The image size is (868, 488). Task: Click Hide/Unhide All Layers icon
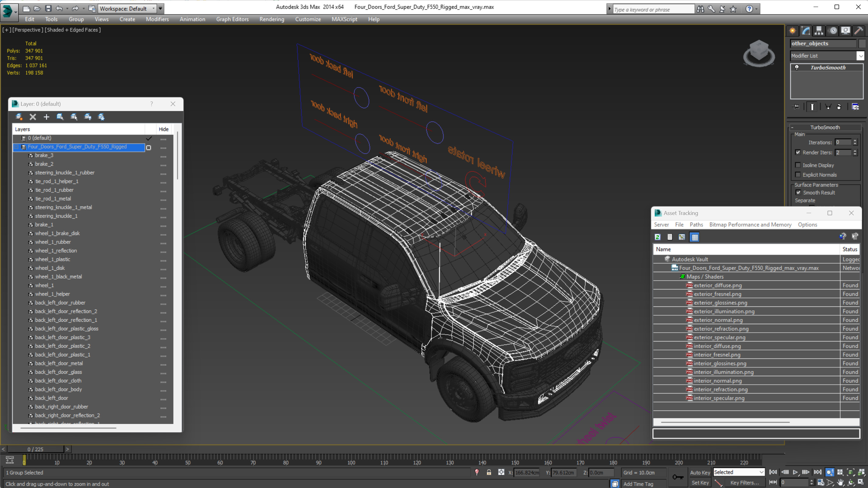click(88, 117)
